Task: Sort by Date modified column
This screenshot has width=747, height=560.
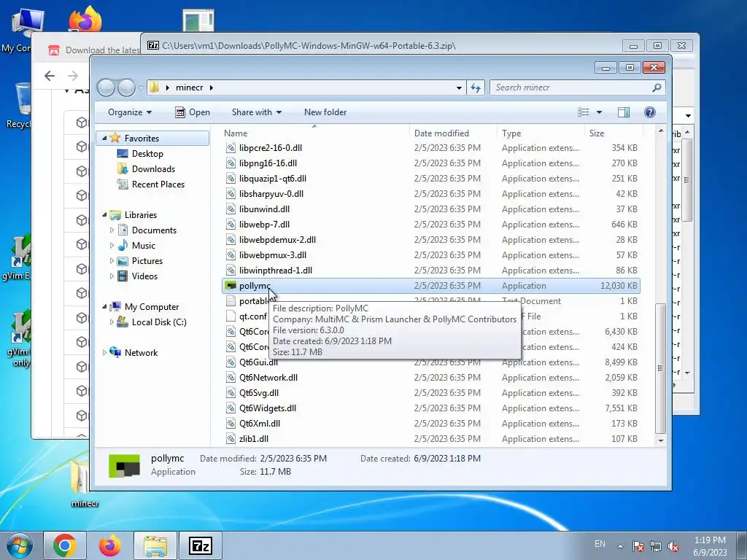Action: coord(452,133)
